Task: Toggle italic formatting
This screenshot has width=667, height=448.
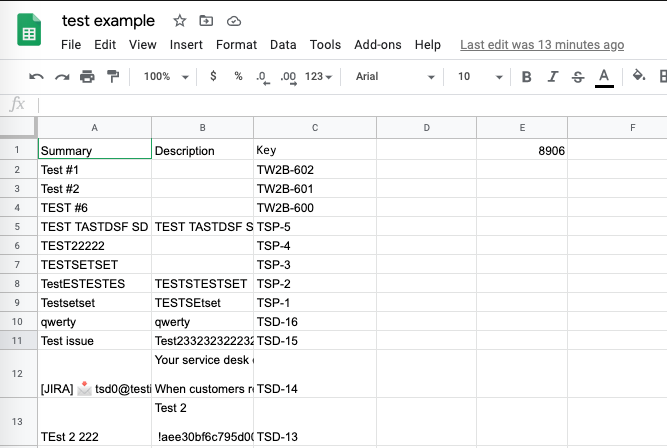Action: click(x=553, y=77)
